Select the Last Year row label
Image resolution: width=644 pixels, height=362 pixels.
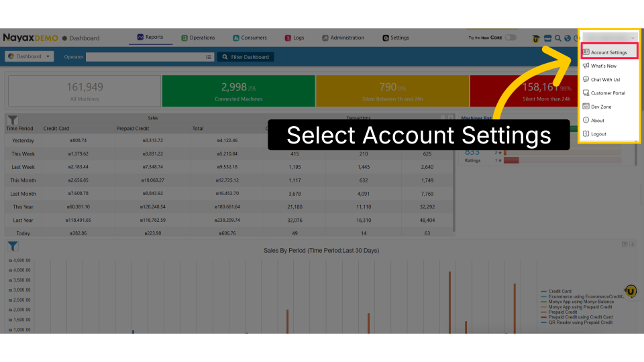point(23,221)
